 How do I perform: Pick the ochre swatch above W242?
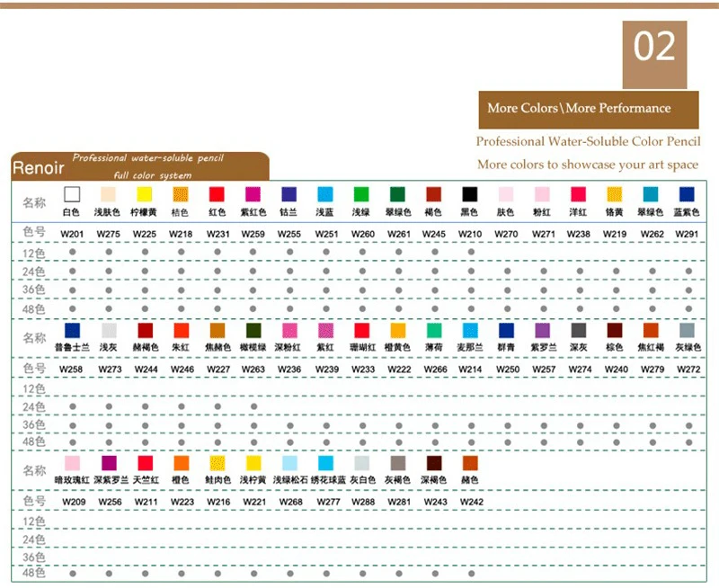[470, 463]
